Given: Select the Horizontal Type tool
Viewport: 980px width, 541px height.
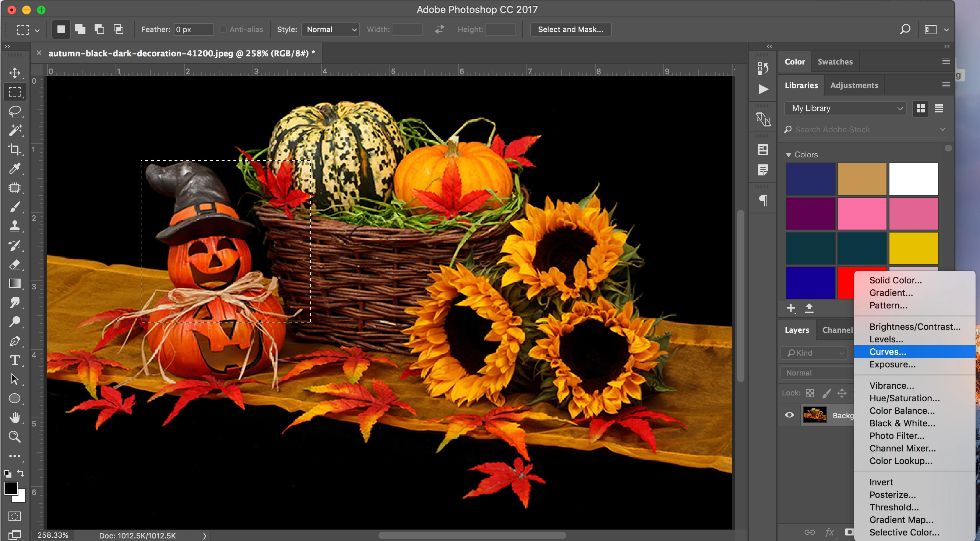Looking at the screenshot, I should coord(15,360).
